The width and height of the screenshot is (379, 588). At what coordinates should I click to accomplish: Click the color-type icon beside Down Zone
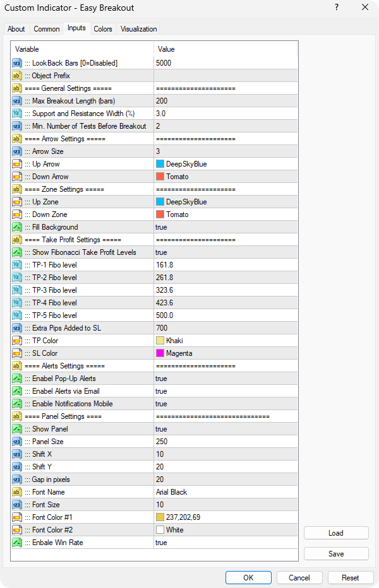point(17,215)
